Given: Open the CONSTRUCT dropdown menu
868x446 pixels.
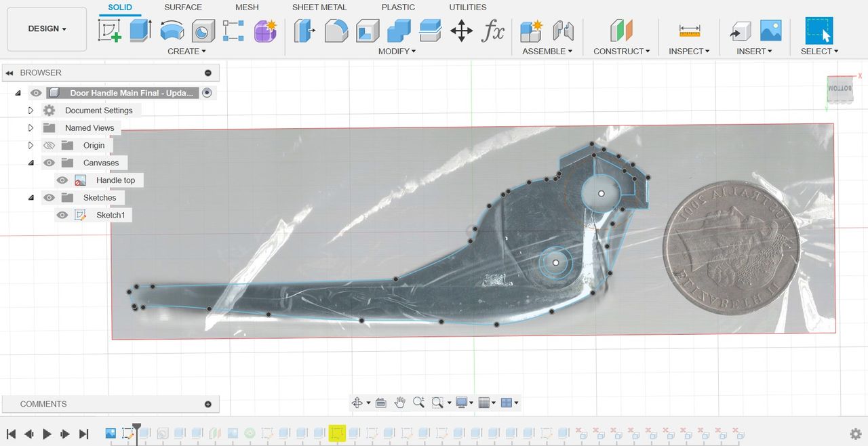Looking at the screenshot, I should (x=622, y=52).
